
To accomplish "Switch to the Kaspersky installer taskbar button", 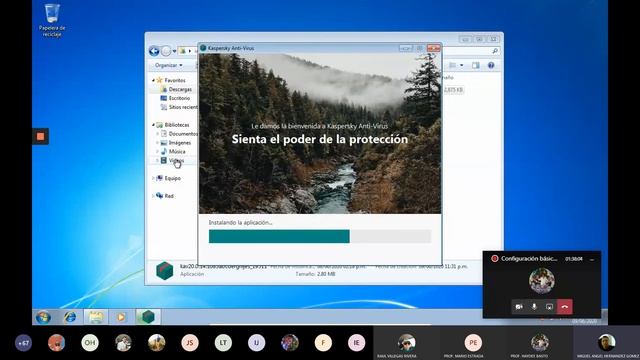I will coord(148,317).
